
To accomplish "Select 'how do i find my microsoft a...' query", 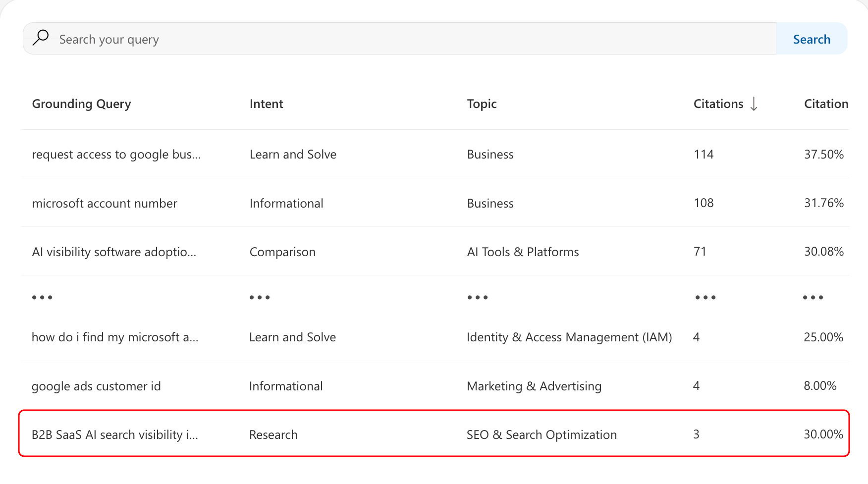I will (115, 337).
